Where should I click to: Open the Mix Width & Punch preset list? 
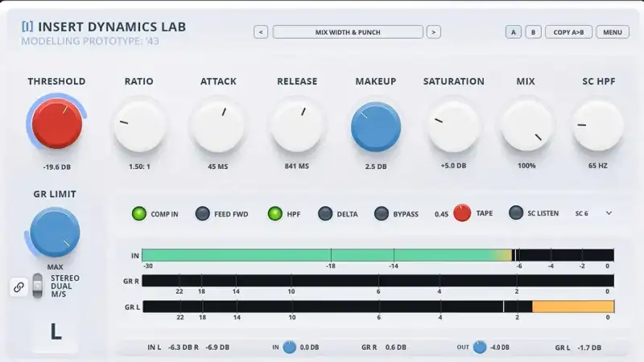348,32
